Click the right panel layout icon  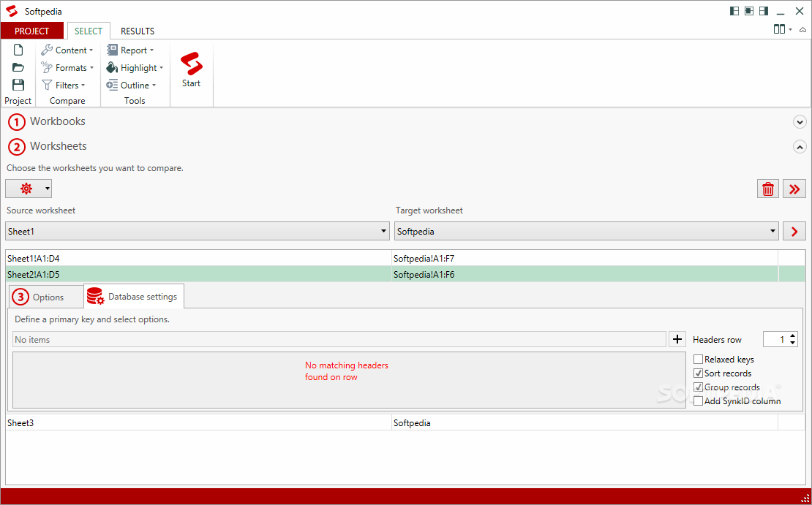pyautogui.click(x=763, y=11)
